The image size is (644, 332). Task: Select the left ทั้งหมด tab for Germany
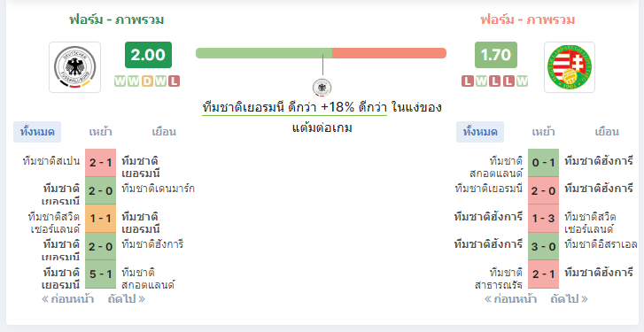pos(37,132)
